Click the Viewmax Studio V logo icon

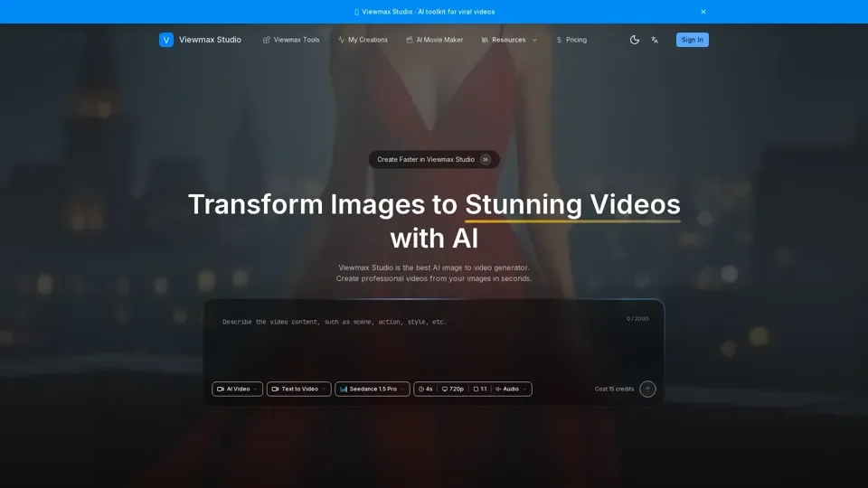click(x=166, y=40)
